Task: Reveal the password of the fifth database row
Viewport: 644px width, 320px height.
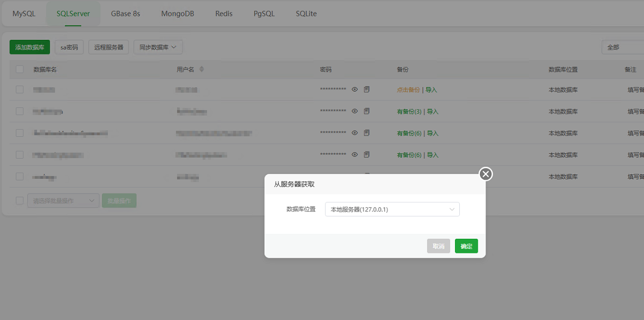Action: coord(355,176)
